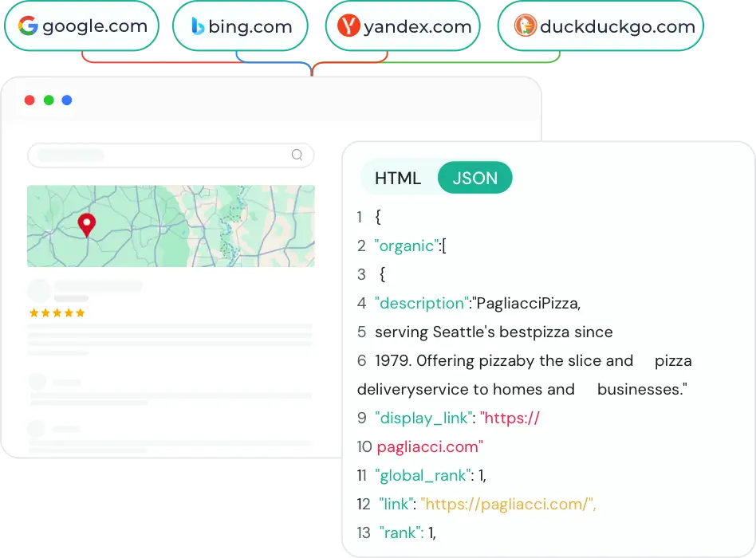The height and width of the screenshot is (558, 756).
Task: Click the google.com pill button
Action: coord(81,26)
